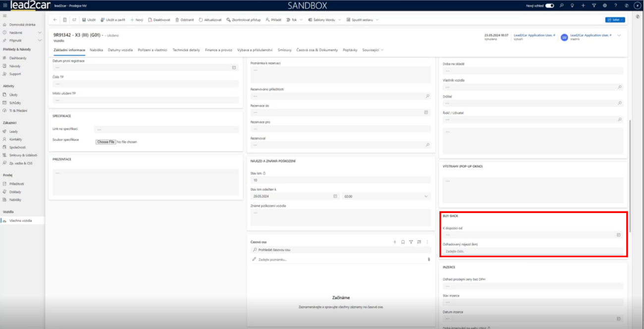644x329 pixels.
Task: Click the Odhadovaný nájezd (km) input field
Action: tap(532, 251)
